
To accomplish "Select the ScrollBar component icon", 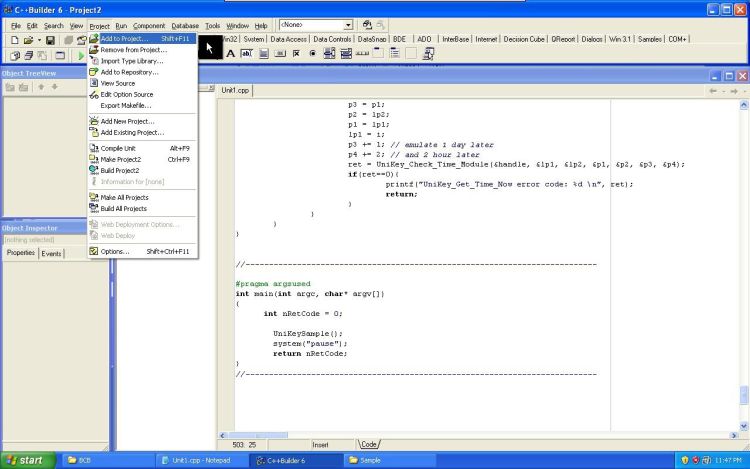I will 362,54.
